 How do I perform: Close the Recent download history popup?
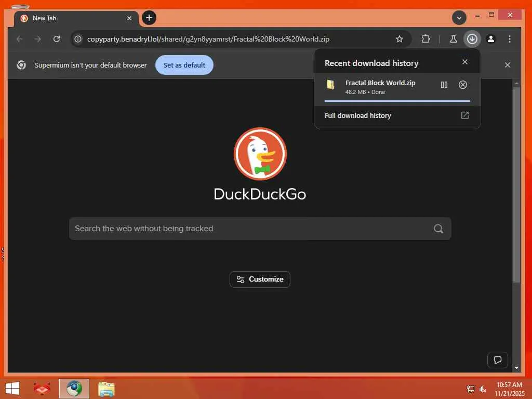pyautogui.click(x=465, y=62)
